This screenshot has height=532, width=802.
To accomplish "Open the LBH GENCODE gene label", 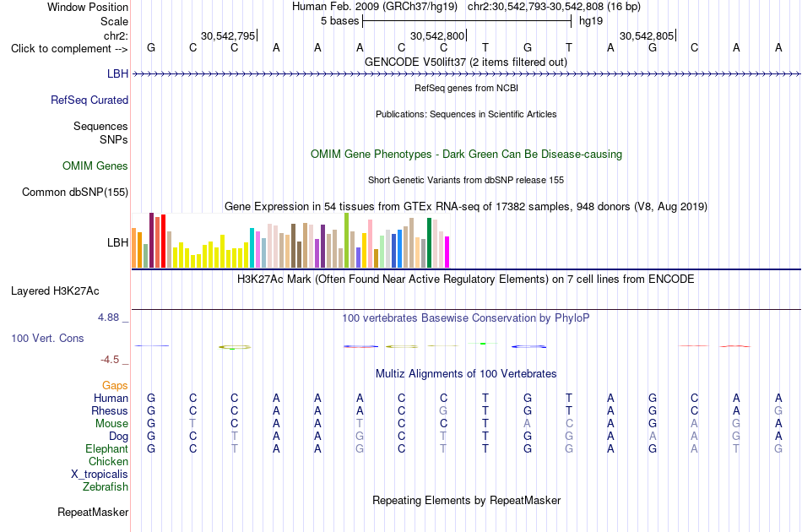I will [x=117, y=73].
